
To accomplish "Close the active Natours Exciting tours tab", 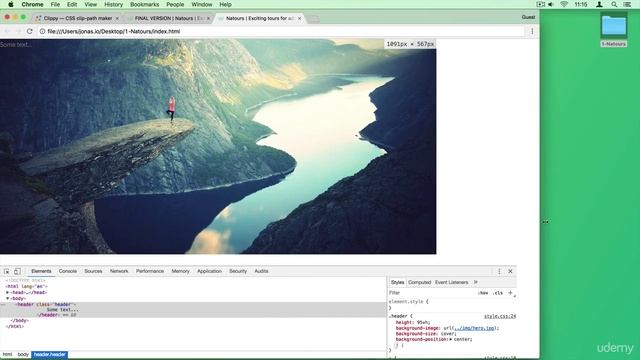I will coord(300,18).
